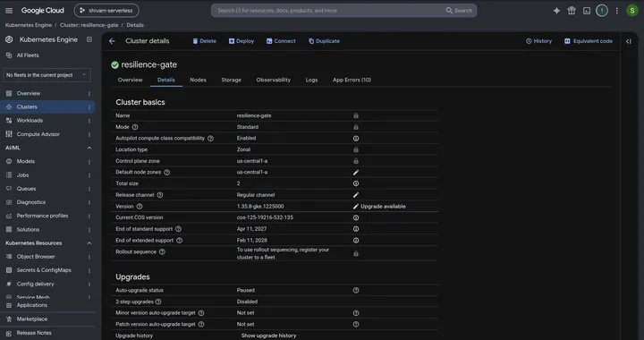Open Overview in the sidebar
644x340 pixels.
29,93
